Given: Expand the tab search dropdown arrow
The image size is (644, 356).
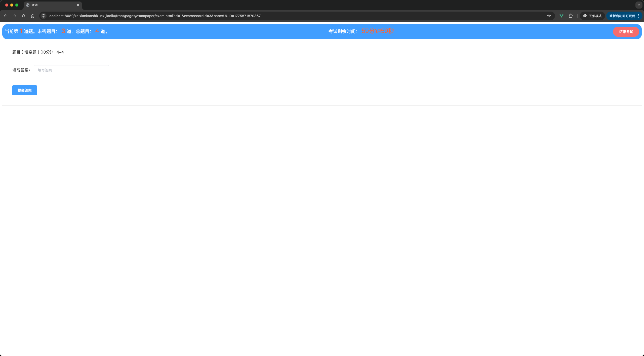Looking at the screenshot, I should click(x=639, y=5).
